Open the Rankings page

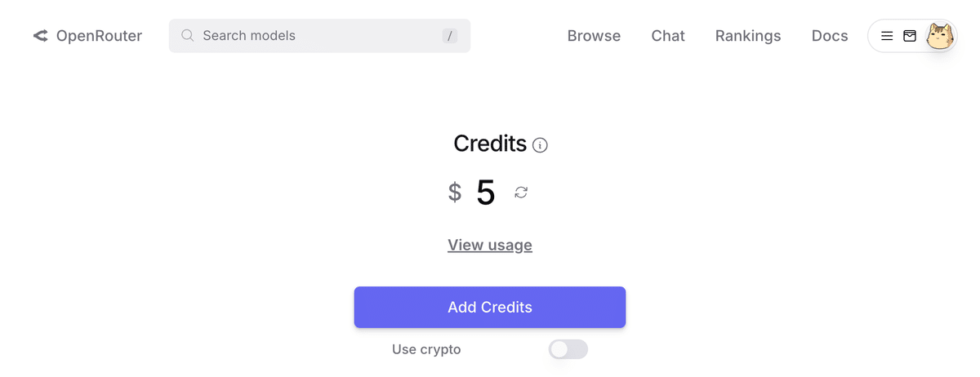click(748, 36)
